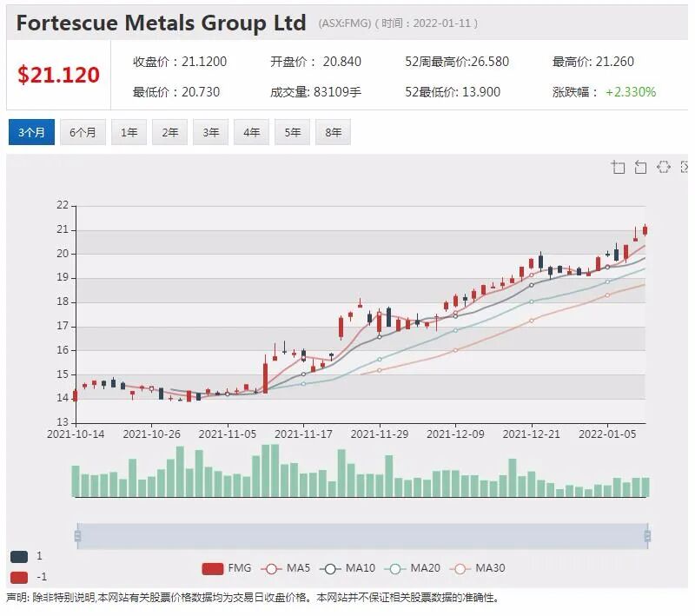This screenshot has height=616, width=695.
Task: Click the Fortescue Metals Group Ltd title
Action: point(161,23)
